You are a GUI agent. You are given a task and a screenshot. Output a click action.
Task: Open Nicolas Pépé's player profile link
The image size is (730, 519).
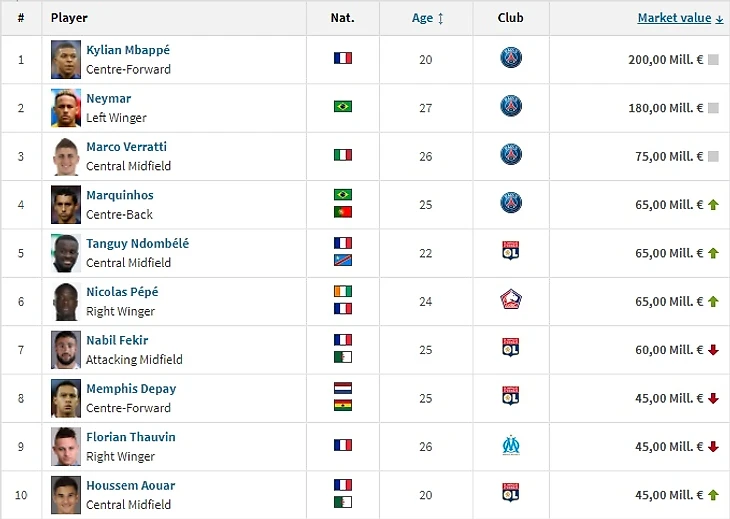[122, 292]
